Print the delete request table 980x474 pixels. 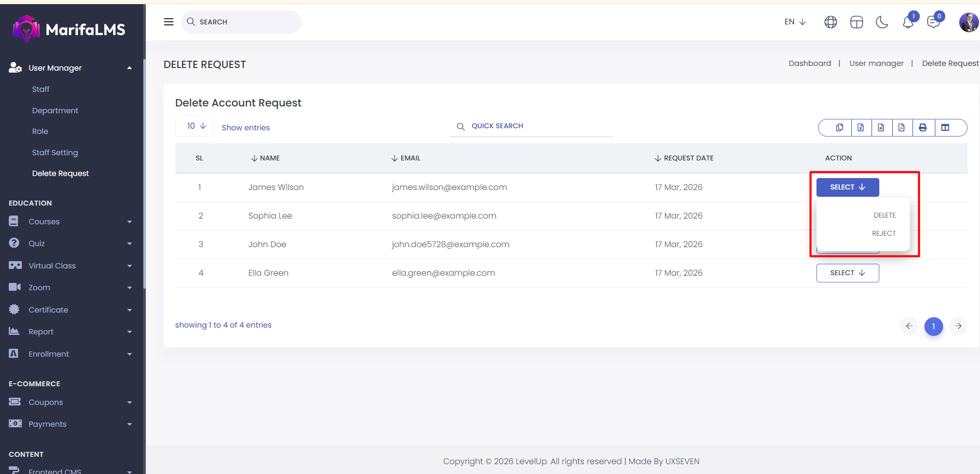(x=923, y=128)
